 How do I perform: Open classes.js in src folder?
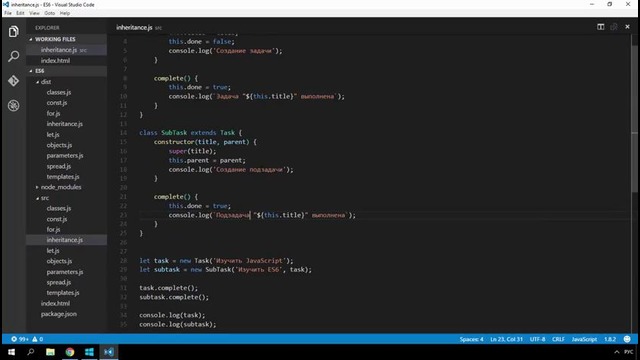point(67,208)
